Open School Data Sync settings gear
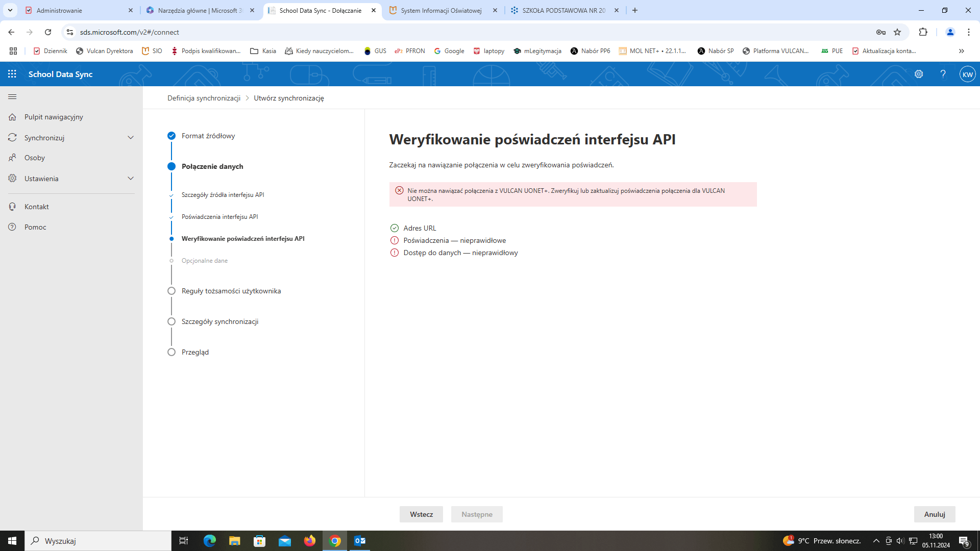980x551 pixels. click(919, 74)
